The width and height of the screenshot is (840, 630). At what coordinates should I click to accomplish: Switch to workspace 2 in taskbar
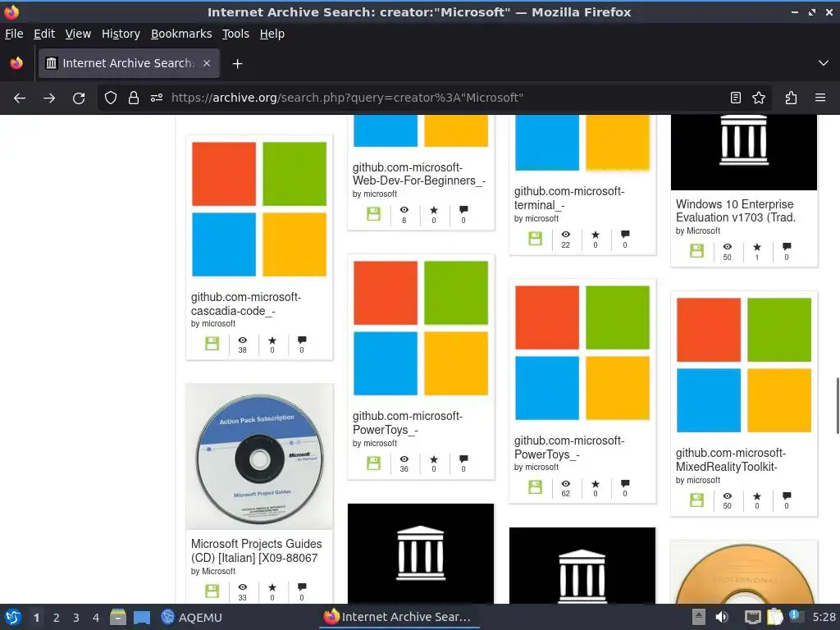57,618
